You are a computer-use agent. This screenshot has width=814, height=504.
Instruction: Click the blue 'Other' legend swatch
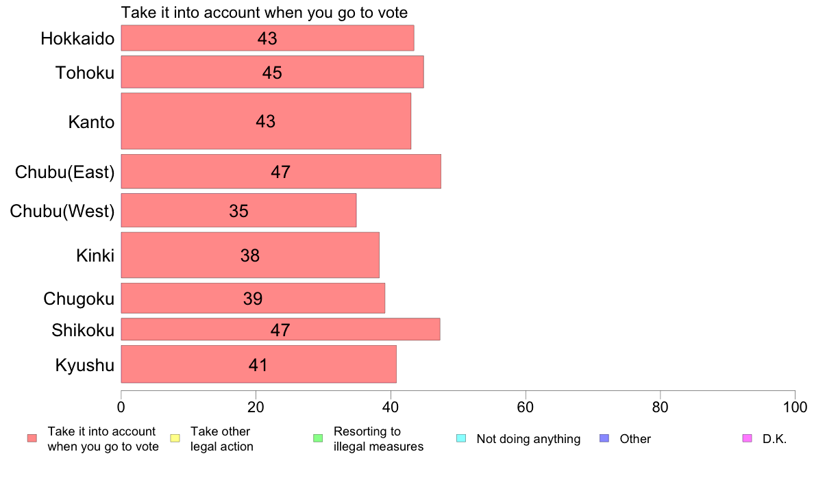click(604, 438)
